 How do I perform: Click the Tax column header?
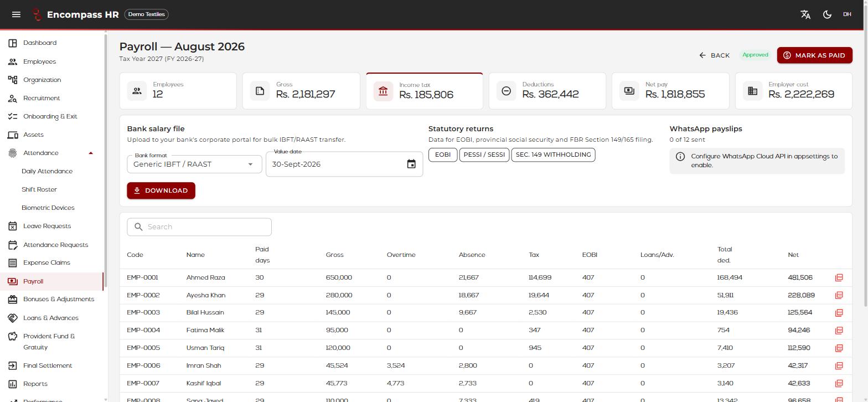point(534,255)
